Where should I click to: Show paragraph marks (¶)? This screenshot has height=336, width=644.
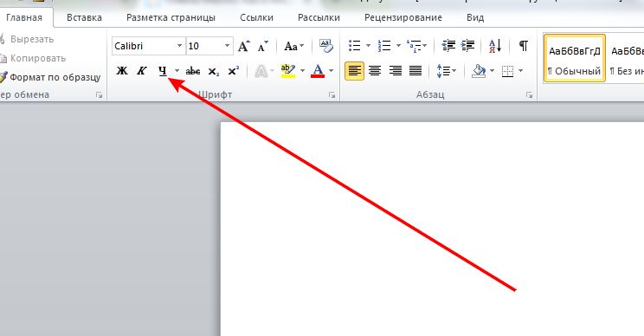point(523,46)
